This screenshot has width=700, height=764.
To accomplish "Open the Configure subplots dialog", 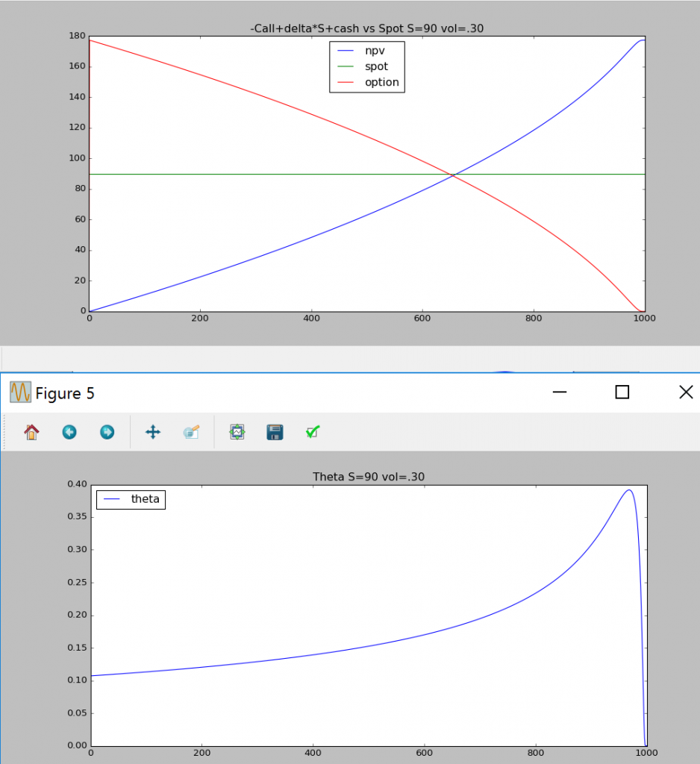I will [237, 432].
